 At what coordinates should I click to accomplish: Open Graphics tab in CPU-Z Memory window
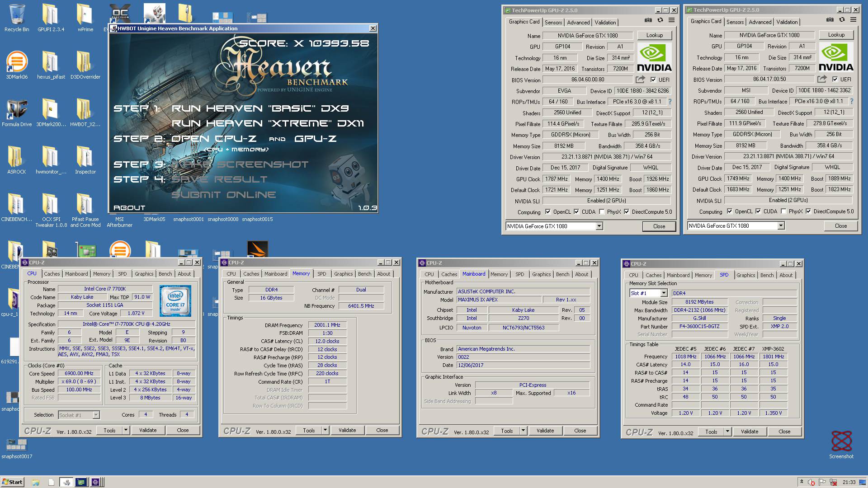point(344,274)
